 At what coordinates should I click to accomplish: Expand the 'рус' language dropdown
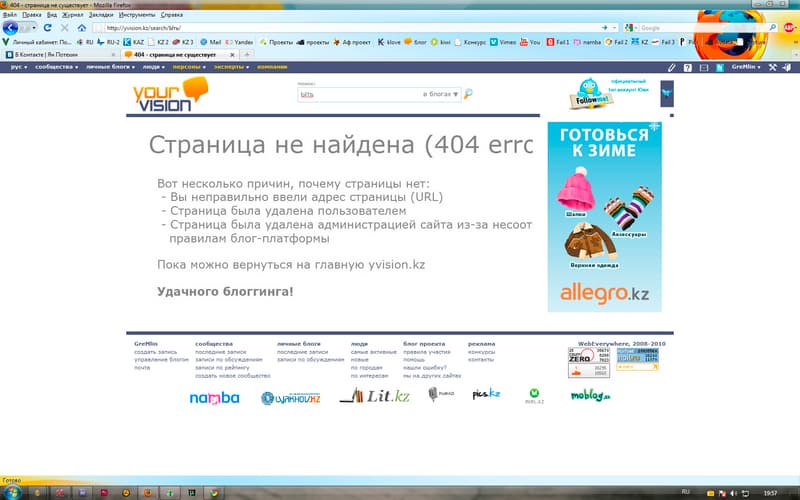[x=18, y=67]
